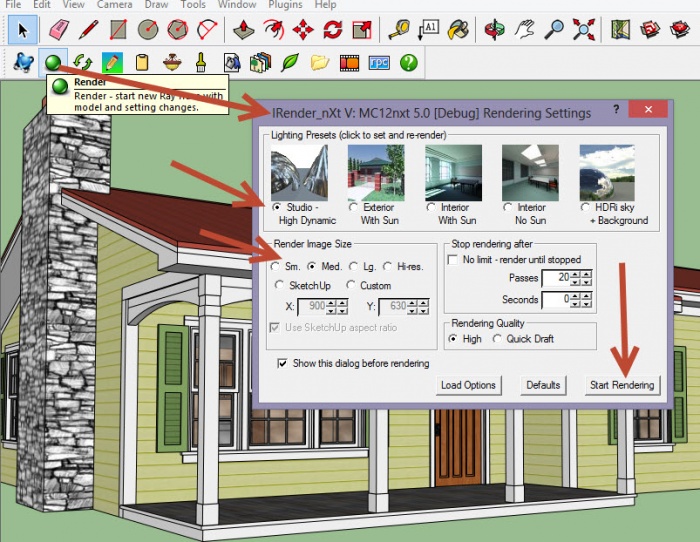Viewport: 700px width, 542px height.
Task: Select SketchUp render image size option
Action: 279,285
